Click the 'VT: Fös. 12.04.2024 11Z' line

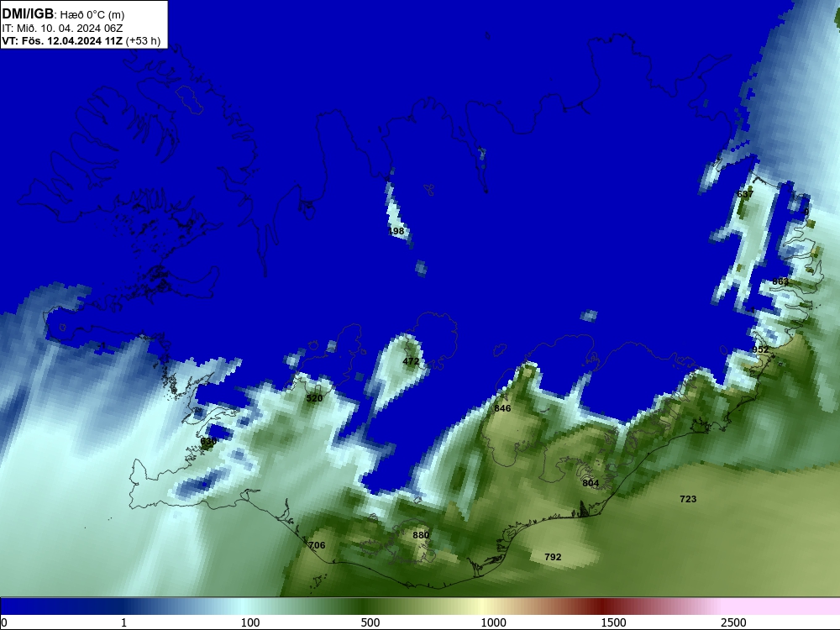point(62,40)
